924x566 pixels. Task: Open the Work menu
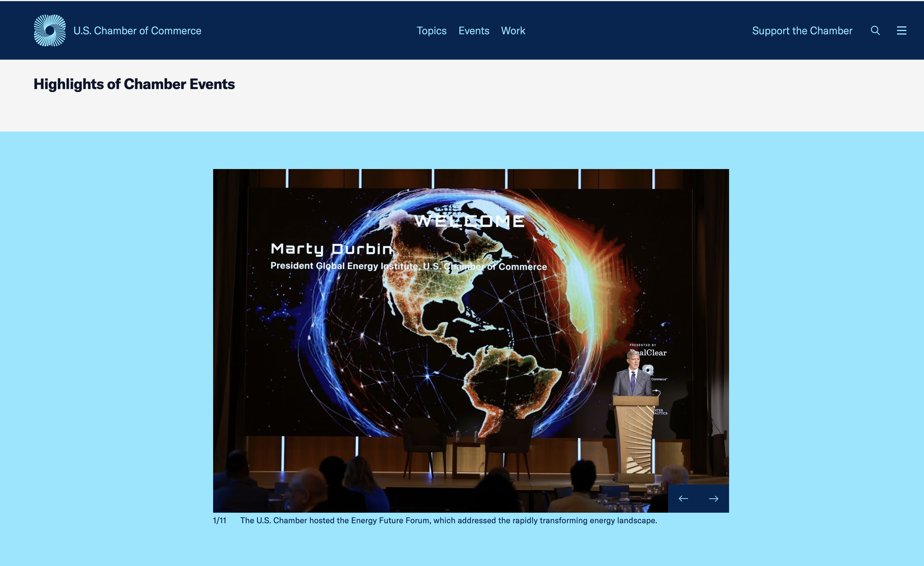pyautogui.click(x=513, y=31)
